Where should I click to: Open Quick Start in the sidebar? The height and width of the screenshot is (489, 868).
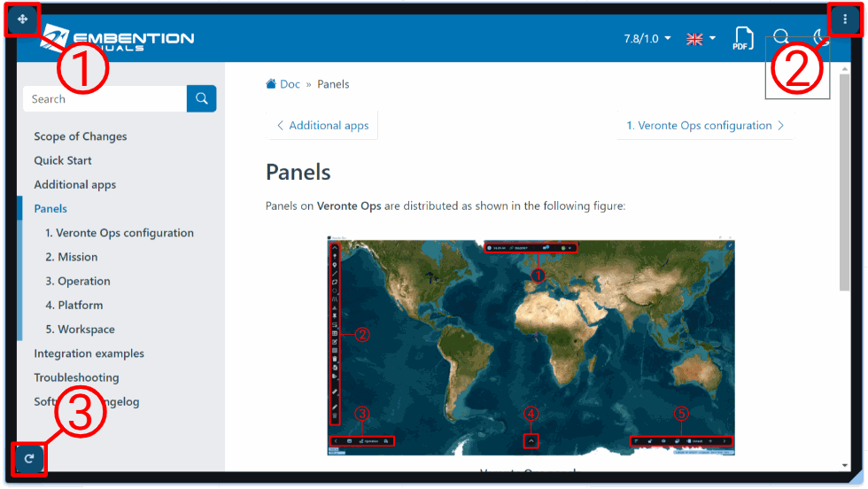click(63, 160)
